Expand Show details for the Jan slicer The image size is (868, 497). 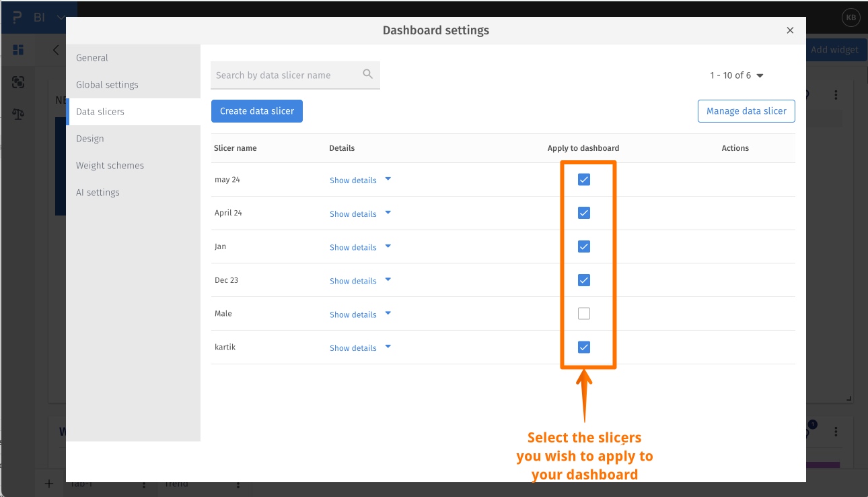[x=353, y=246]
